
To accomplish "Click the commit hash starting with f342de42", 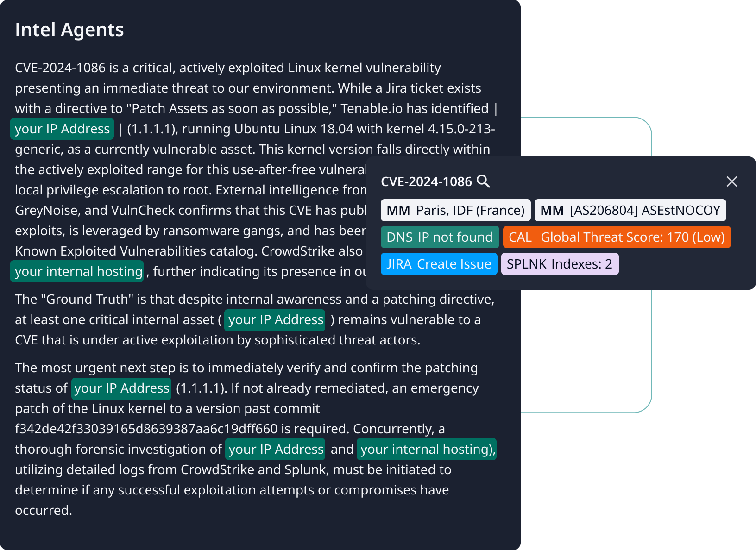I will point(146,429).
